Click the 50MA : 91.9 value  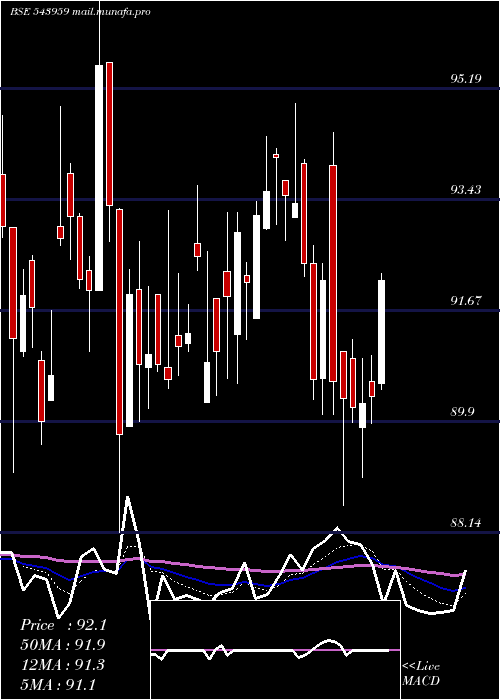click(63, 645)
